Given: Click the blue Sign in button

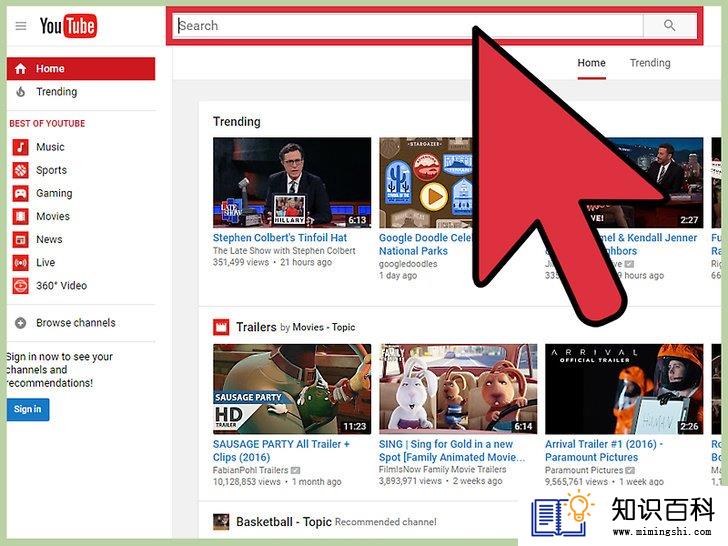Looking at the screenshot, I should click(28, 410).
